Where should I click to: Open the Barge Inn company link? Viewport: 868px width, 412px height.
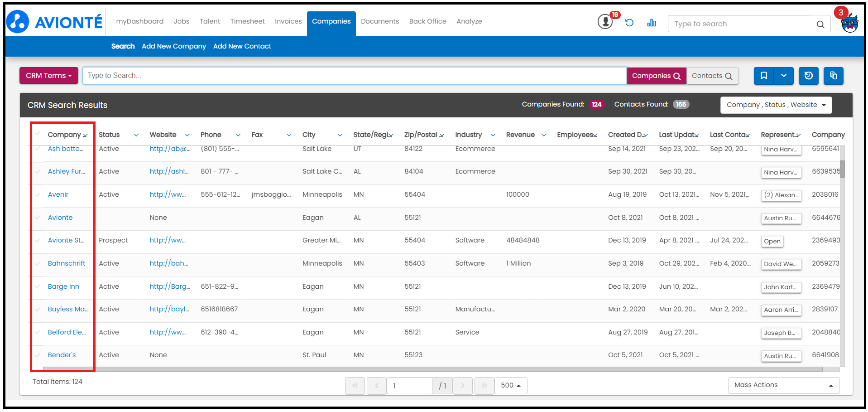(x=63, y=286)
